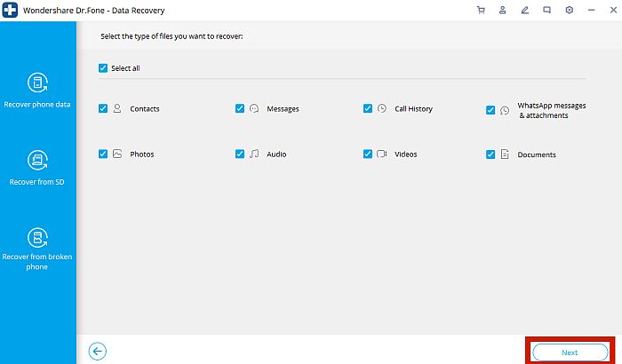Image resolution: width=622 pixels, height=364 pixels.
Task: Click the Call History label text
Action: (414, 109)
